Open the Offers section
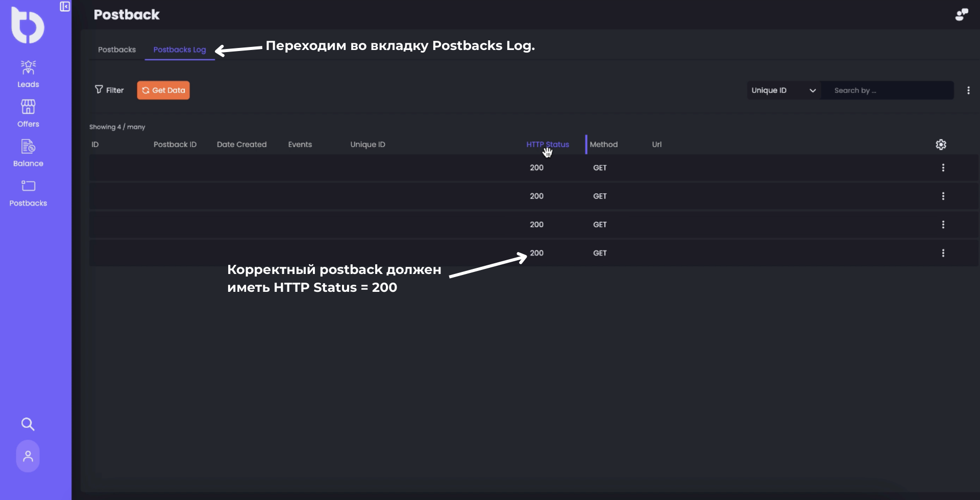 (28, 112)
